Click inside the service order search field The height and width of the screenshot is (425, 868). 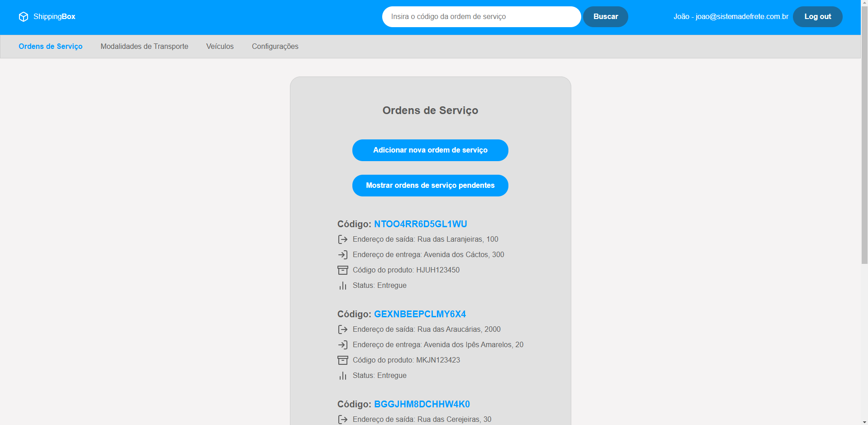(481, 16)
